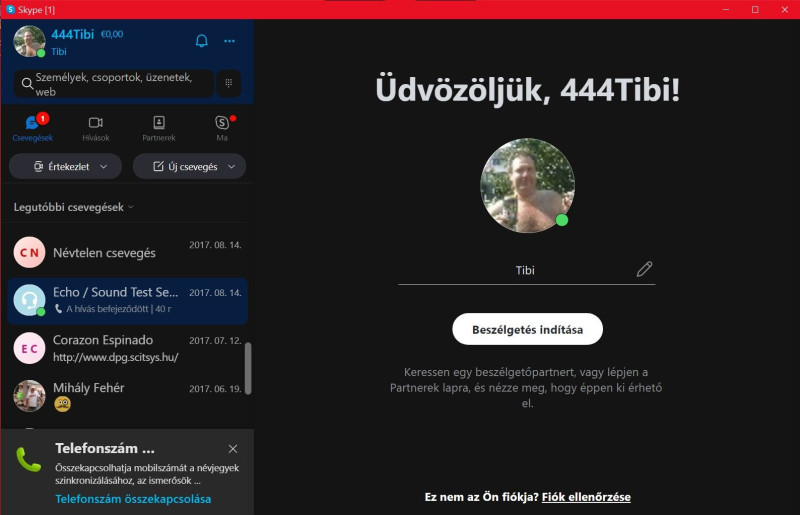This screenshot has width=800, height=515.
Task: Expand the Legutóbbi csevegések filter
Action: (x=73, y=207)
